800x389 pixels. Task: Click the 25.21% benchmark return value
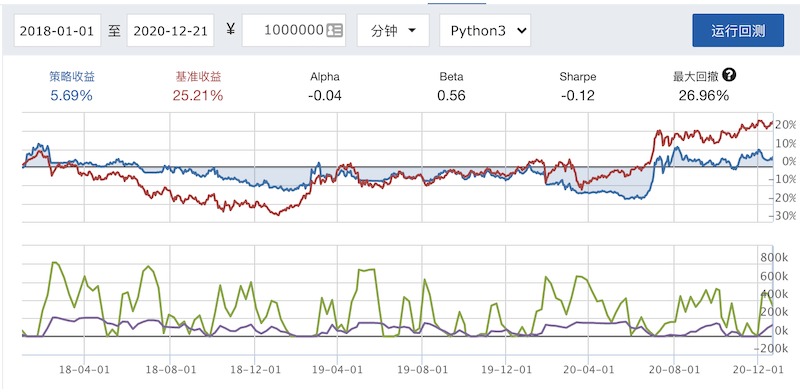point(198,95)
